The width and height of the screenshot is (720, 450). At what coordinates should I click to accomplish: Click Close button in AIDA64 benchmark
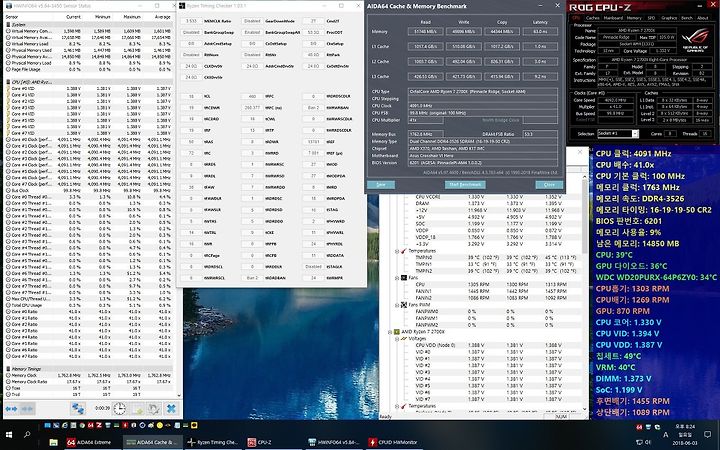[549, 185]
